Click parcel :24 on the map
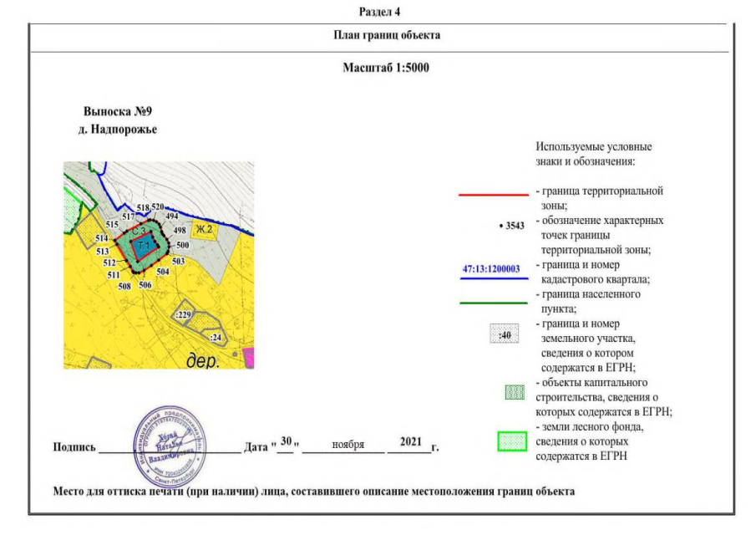Image resolution: width=756 pixels, height=535 pixels. click(215, 337)
